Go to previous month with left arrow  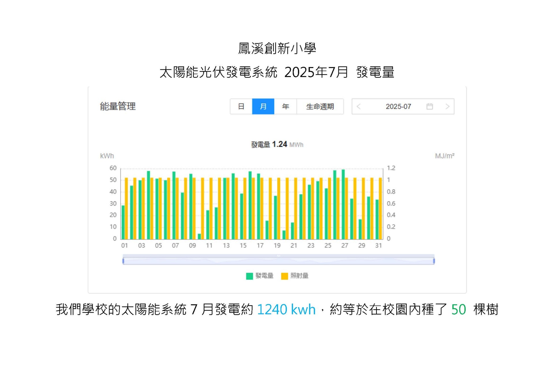pyautogui.click(x=359, y=107)
